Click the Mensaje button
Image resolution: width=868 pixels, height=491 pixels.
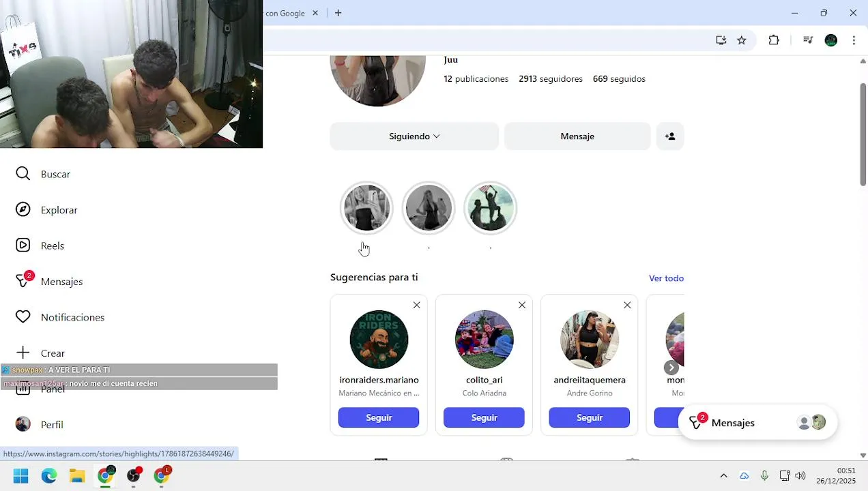point(577,136)
